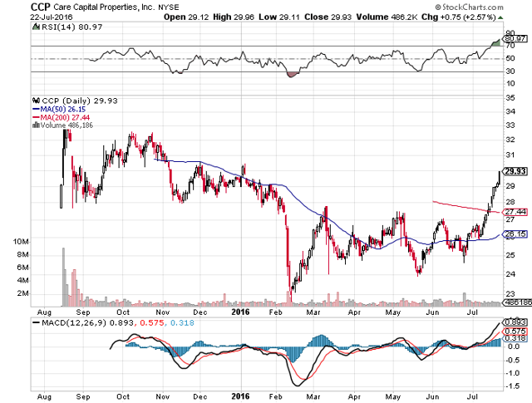The width and height of the screenshot is (532, 403).
Task: Click the Chg +0.75 (+2.57%) value
Action: [459, 17]
